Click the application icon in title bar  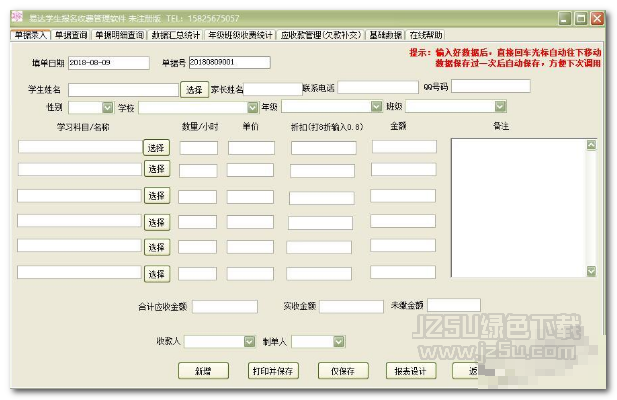[17, 17]
